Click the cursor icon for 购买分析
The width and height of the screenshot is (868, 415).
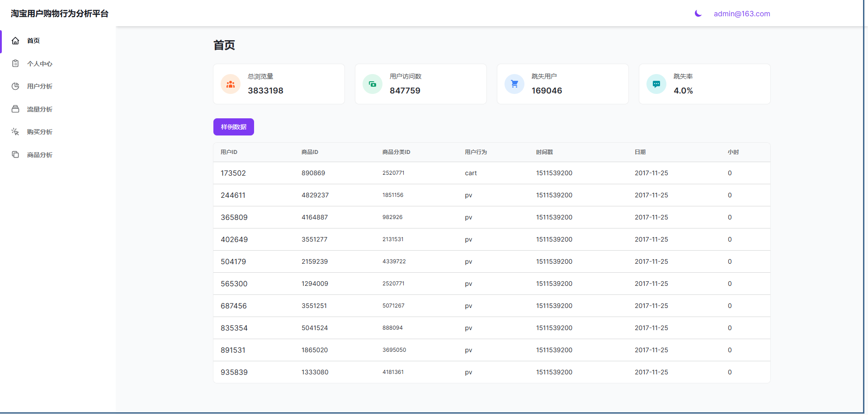(x=15, y=132)
